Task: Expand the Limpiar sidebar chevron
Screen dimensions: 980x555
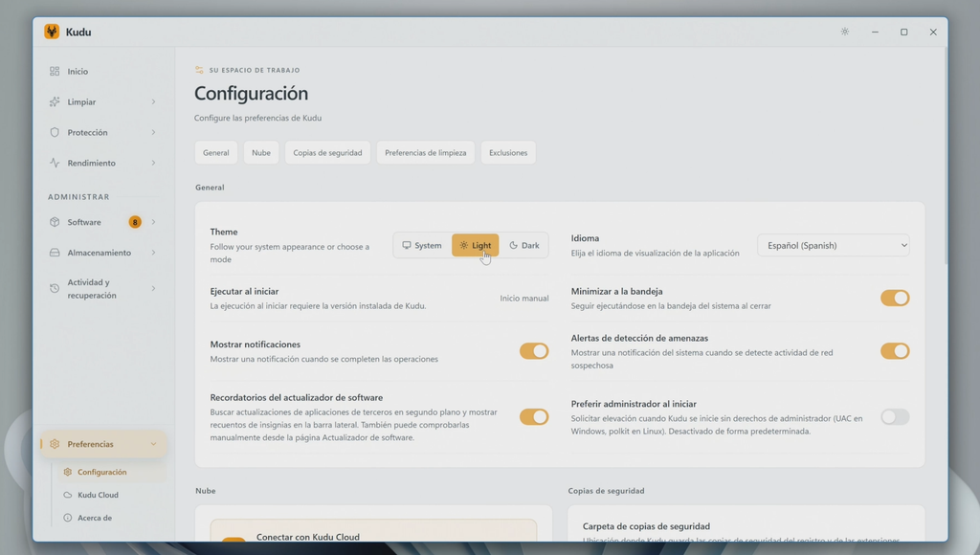Action: click(x=153, y=101)
